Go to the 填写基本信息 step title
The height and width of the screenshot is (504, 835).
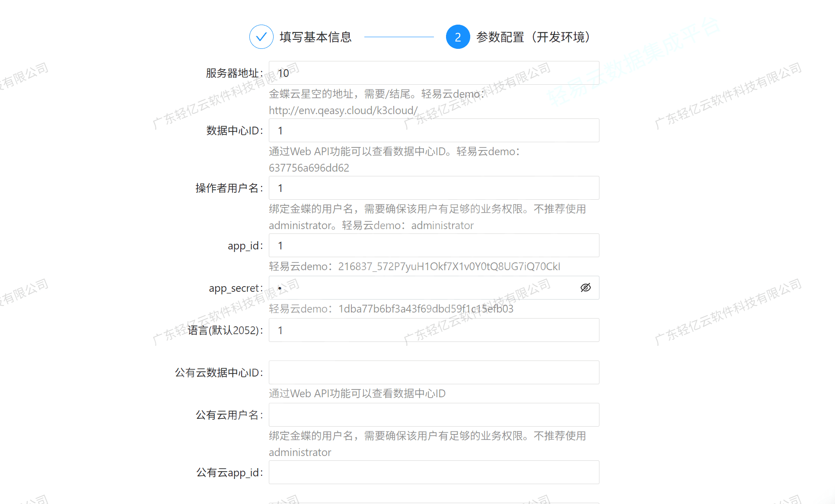tap(316, 37)
